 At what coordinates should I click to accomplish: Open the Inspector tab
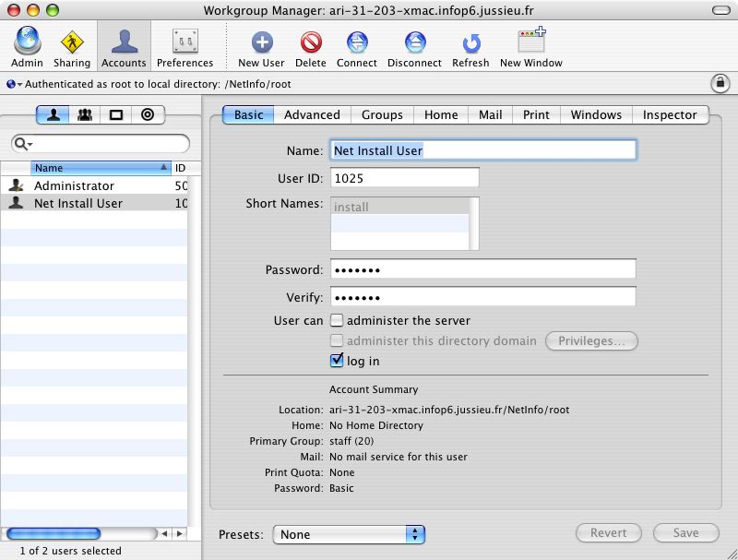pyautogui.click(x=670, y=115)
